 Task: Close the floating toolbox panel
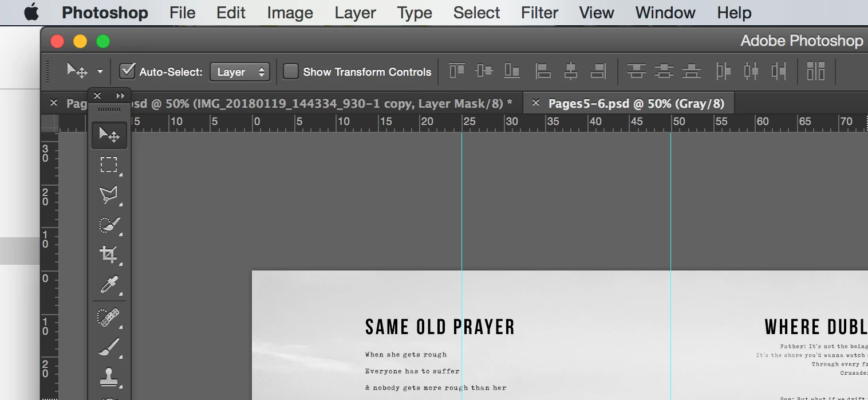97,96
